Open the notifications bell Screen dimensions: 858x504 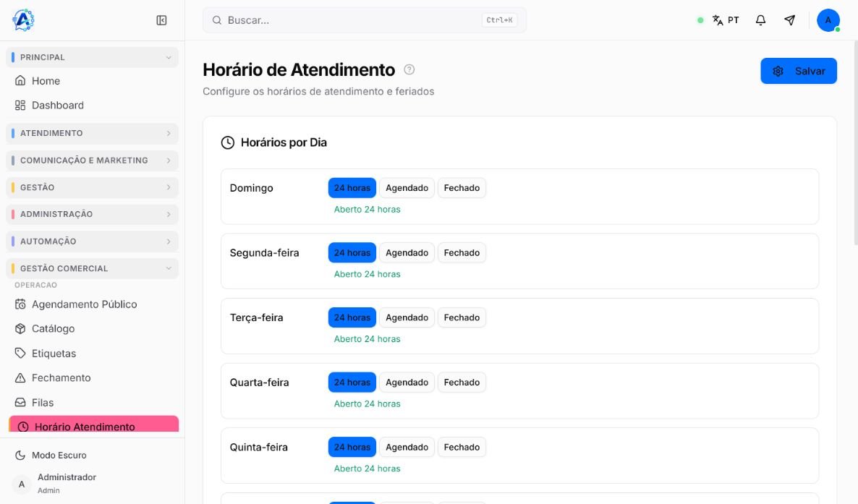pyautogui.click(x=760, y=20)
